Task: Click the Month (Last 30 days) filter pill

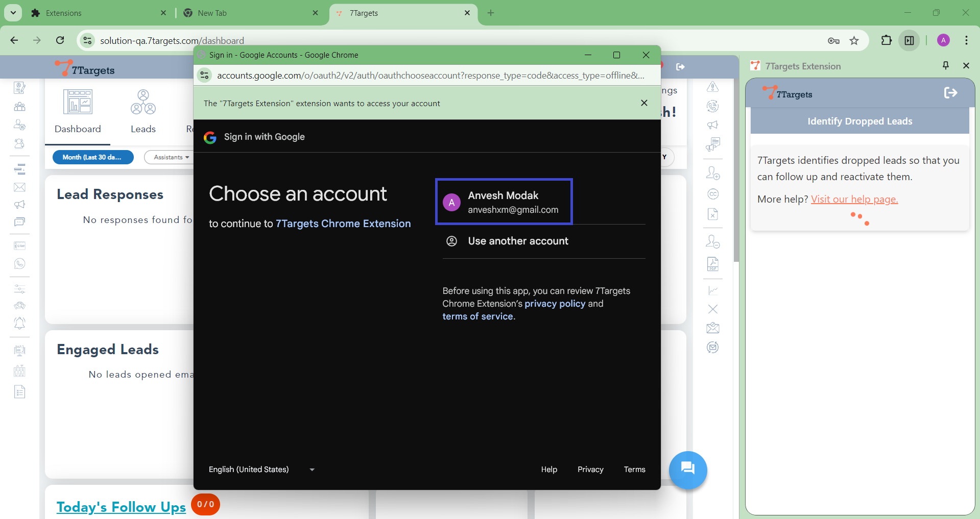Action: coord(92,157)
